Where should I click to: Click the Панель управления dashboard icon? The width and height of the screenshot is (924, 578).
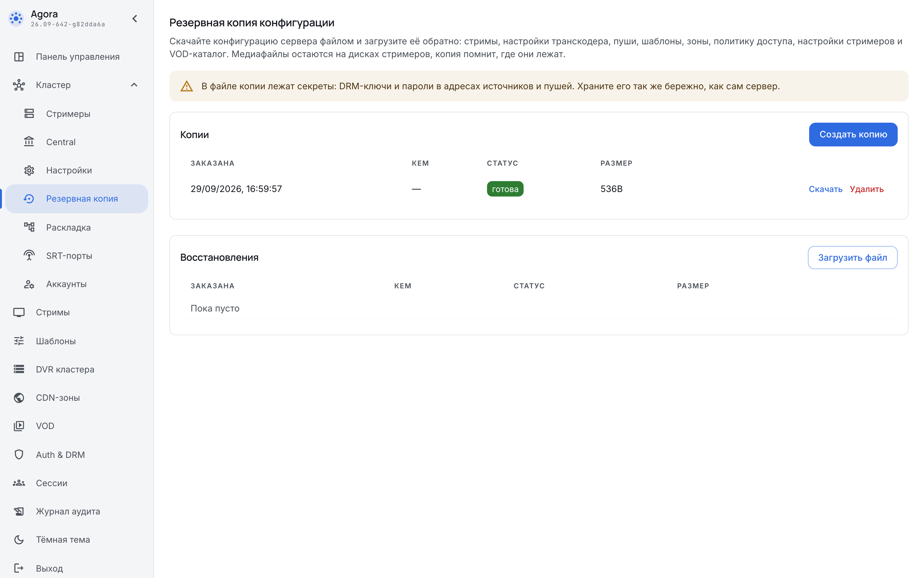[x=19, y=57]
